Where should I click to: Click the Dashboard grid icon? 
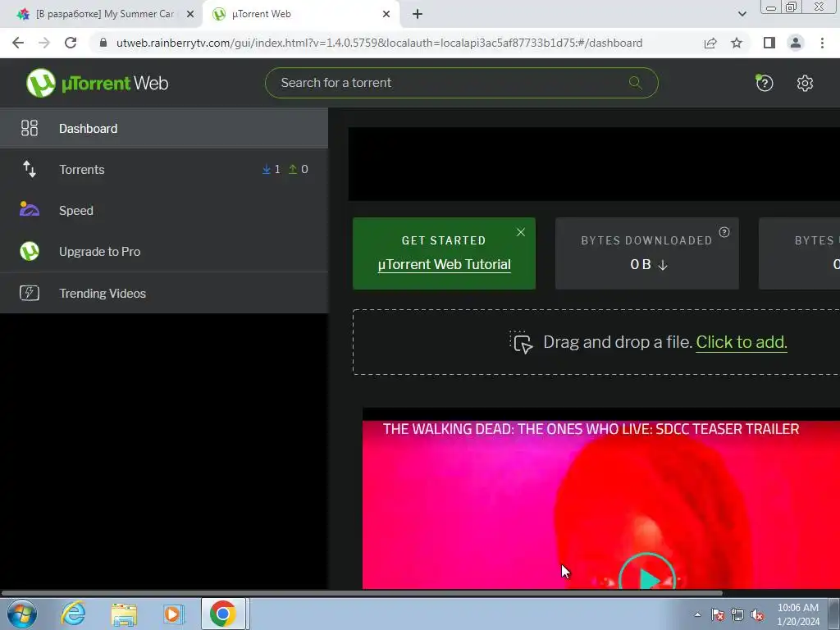[x=30, y=128]
